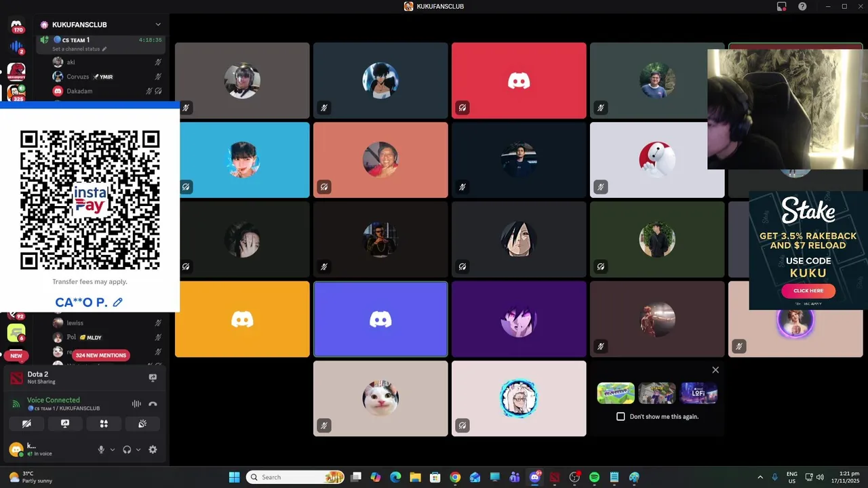
Task: Tick Don't show me this again
Action: coord(620,416)
